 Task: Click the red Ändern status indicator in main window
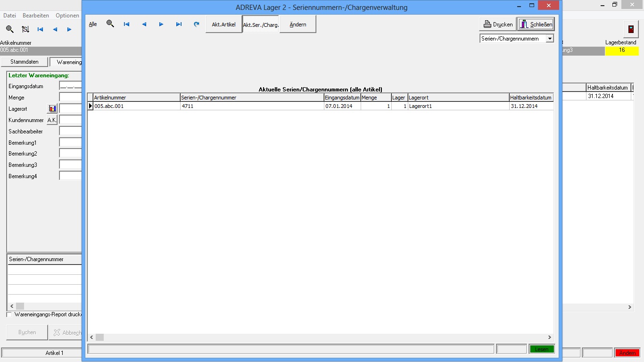coord(627,353)
